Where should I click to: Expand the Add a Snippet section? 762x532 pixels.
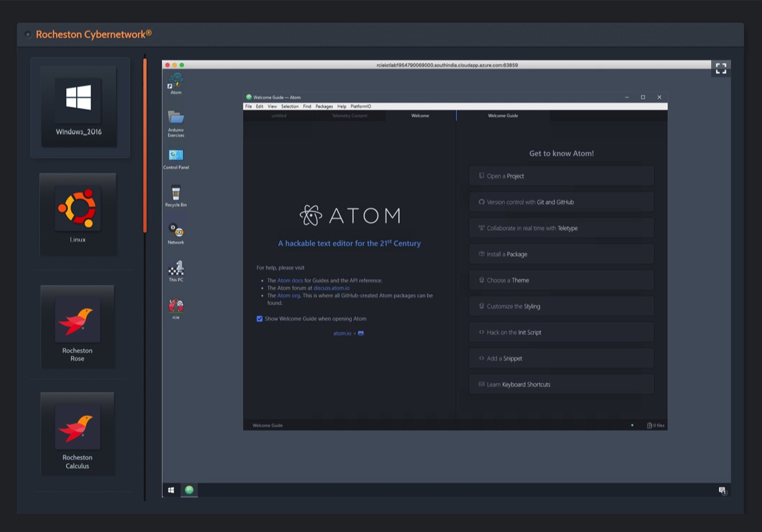click(561, 358)
